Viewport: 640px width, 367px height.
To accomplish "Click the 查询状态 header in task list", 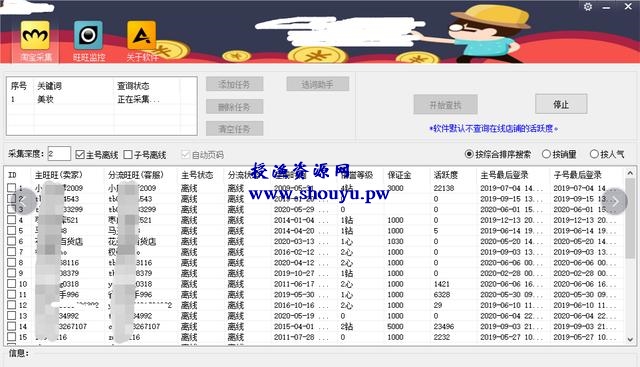I will (133, 86).
